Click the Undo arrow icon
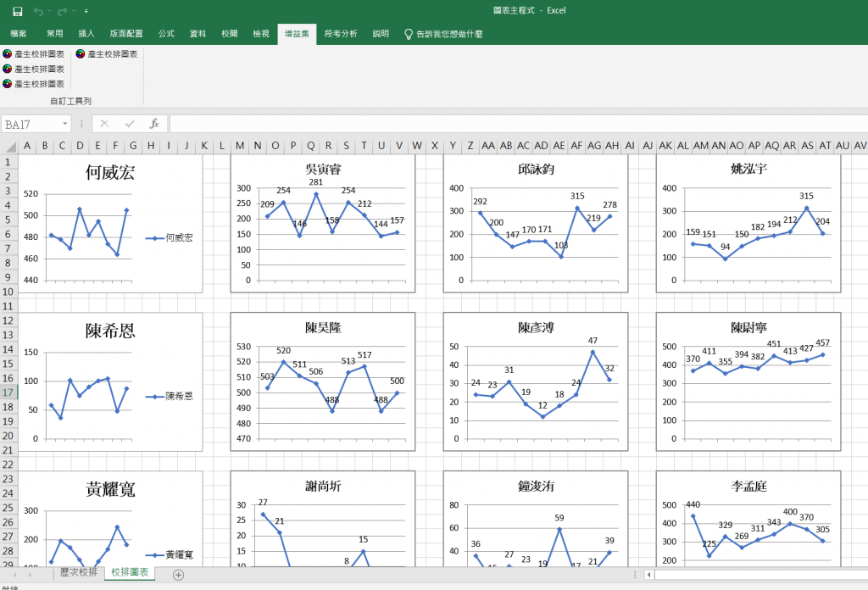Image resolution: width=868 pixels, height=590 pixels. (37, 11)
